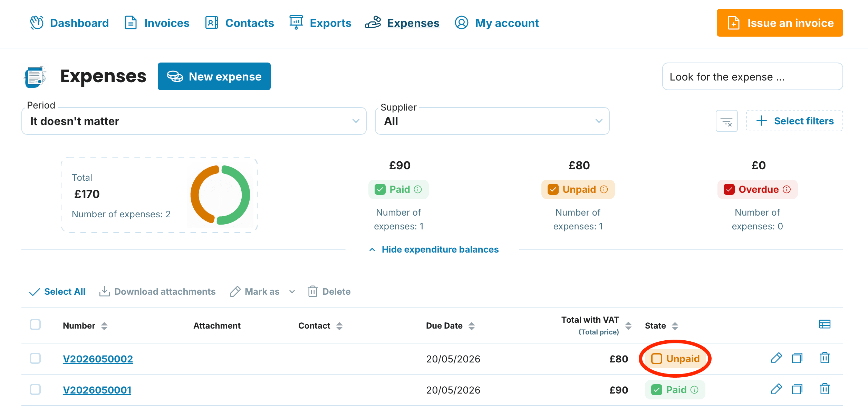Open Contacts navigation item
The image size is (868, 416).
point(239,23)
